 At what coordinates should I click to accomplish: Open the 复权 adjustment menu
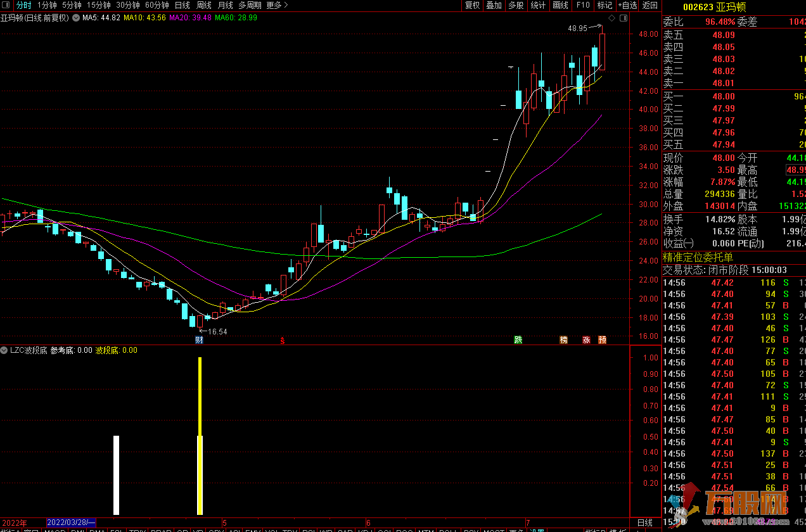(x=472, y=5)
